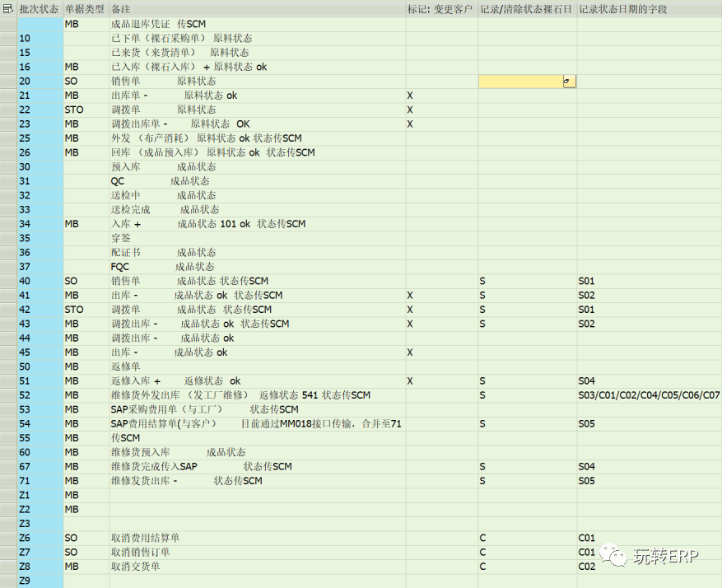722x588 pixels.
Task: Click the S flag in row 42
Action: coord(482,310)
